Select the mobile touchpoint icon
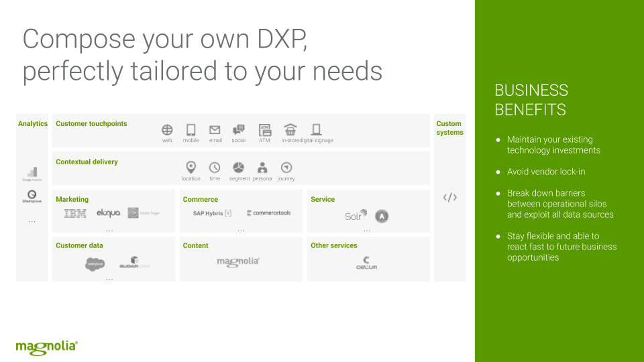 [x=191, y=130]
